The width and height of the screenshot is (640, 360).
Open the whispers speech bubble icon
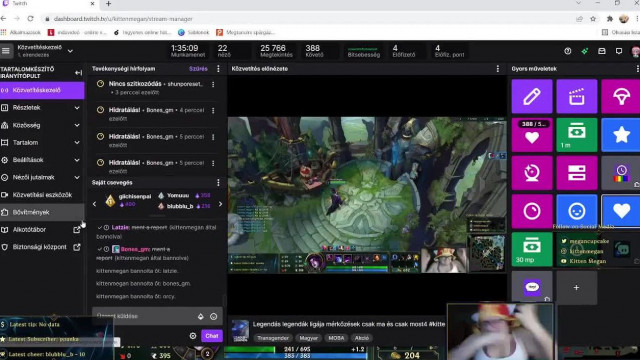click(x=619, y=51)
